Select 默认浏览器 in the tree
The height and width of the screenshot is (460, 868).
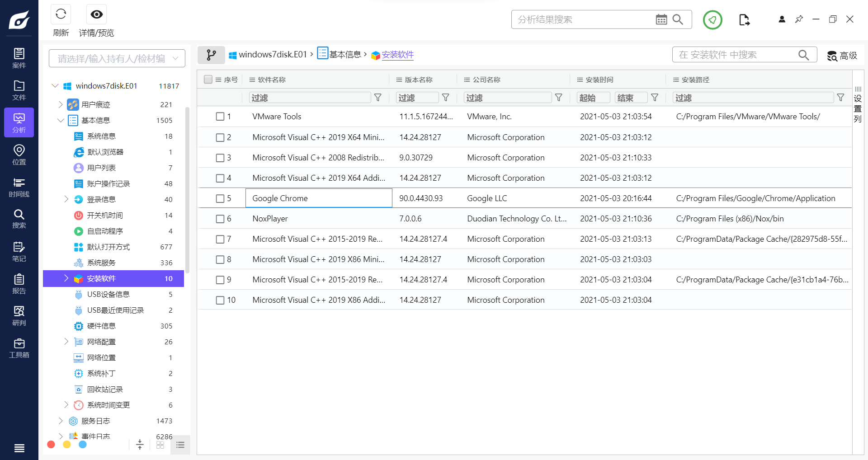click(x=105, y=152)
